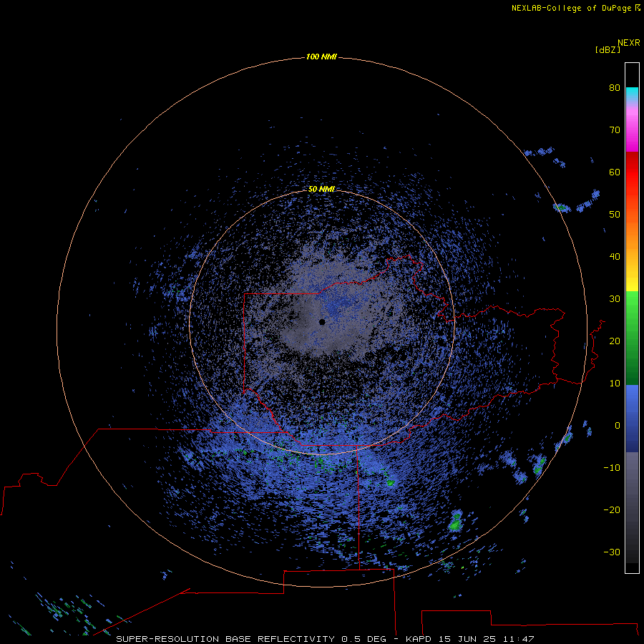This screenshot has height=644, width=644.
Task: Click the NEXR legend label
Action: [628, 43]
